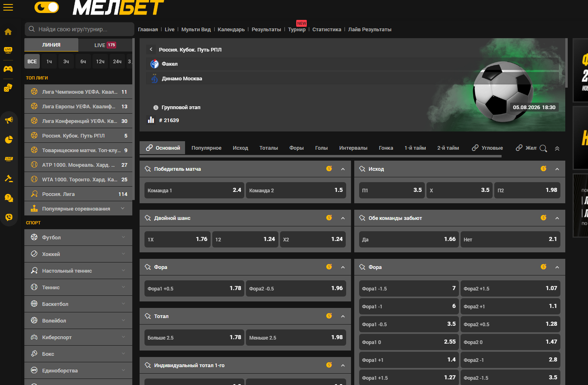This screenshot has height=385, width=588.
Task: Select the 1ч time filter
Action: click(x=49, y=62)
